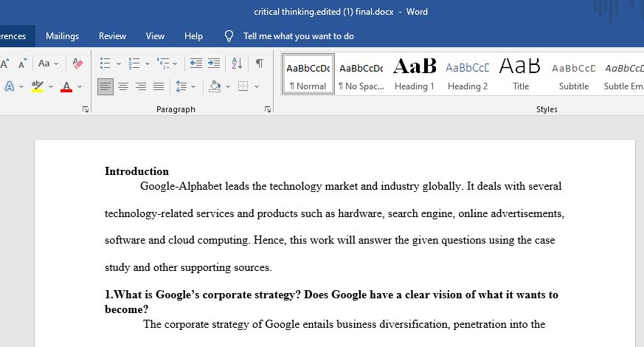The image size is (644, 347).
Task: Apply borders with the Borders icon
Action: pos(243,86)
